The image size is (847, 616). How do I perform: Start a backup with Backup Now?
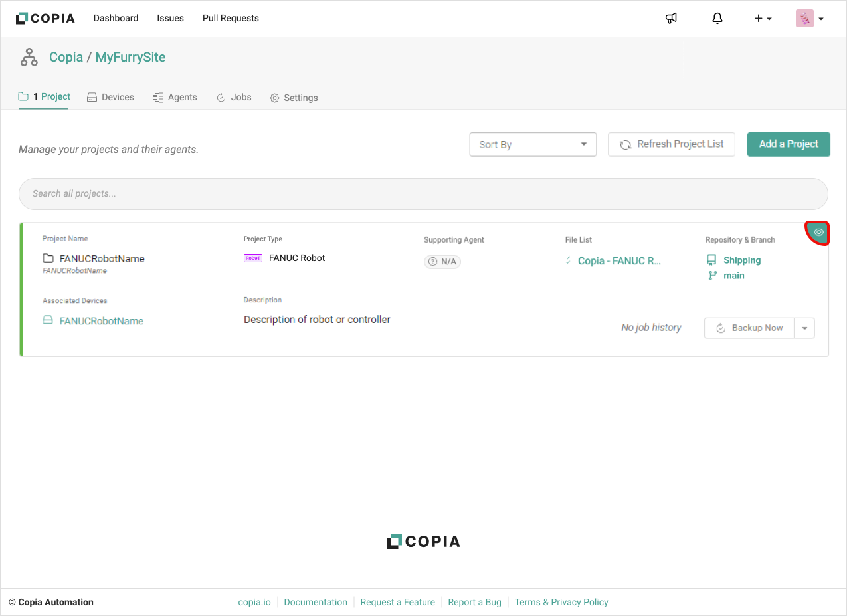(749, 328)
